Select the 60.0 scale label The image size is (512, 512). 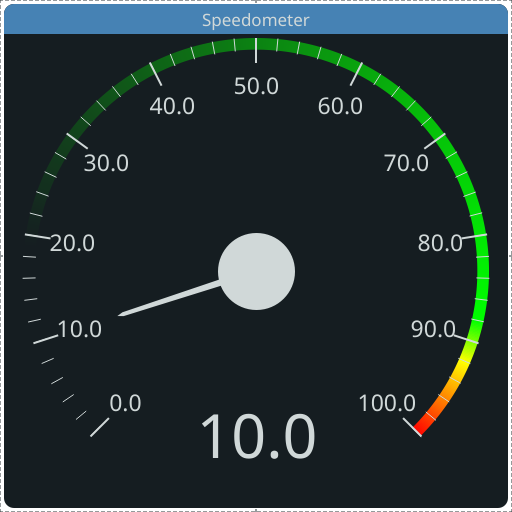click(340, 107)
